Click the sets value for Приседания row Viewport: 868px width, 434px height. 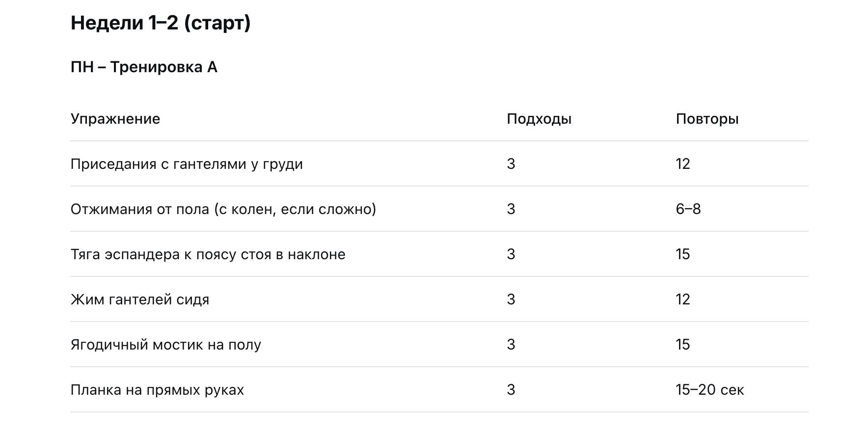click(511, 164)
